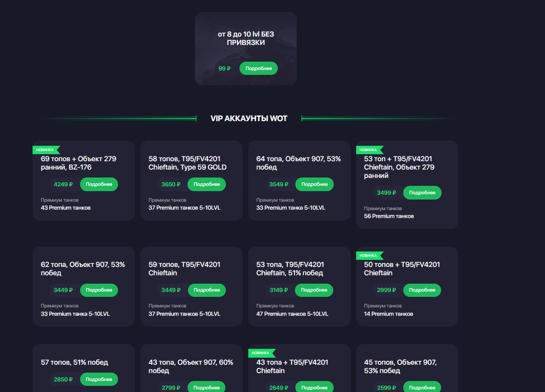Click the 4249 ₽ price label

(x=63, y=184)
